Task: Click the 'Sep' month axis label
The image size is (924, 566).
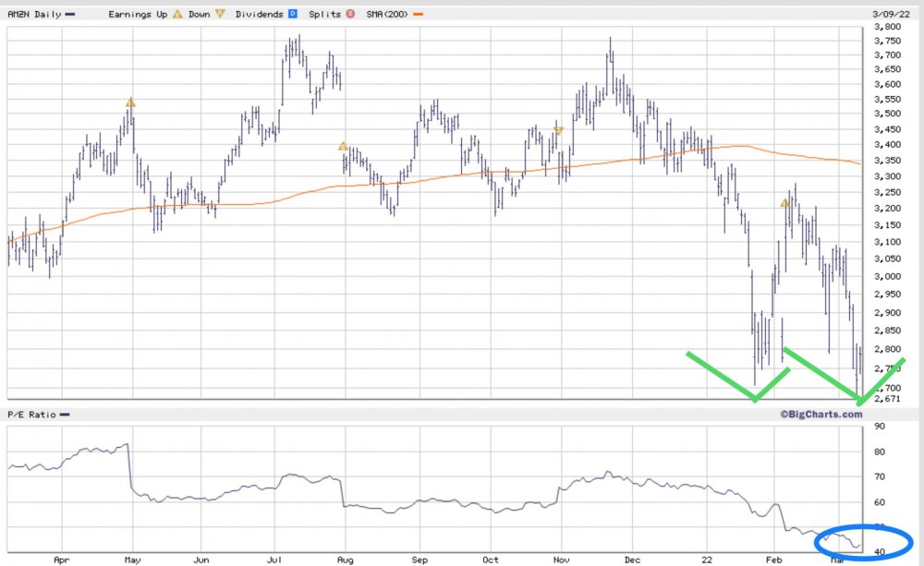Action: click(419, 560)
